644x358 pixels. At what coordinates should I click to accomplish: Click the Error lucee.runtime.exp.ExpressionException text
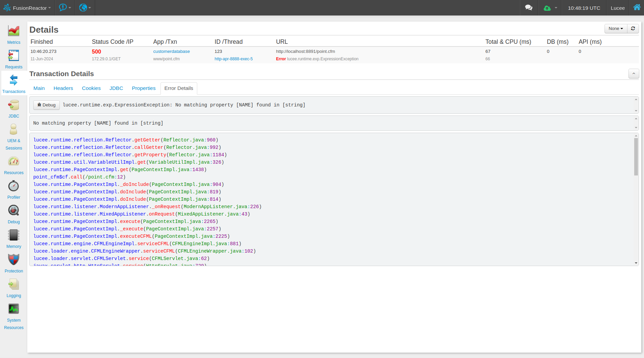click(317, 59)
